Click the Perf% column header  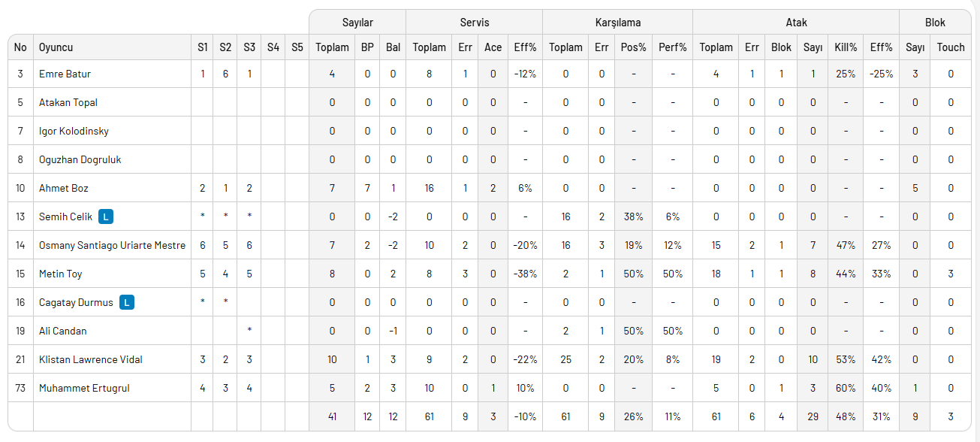point(672,47)
